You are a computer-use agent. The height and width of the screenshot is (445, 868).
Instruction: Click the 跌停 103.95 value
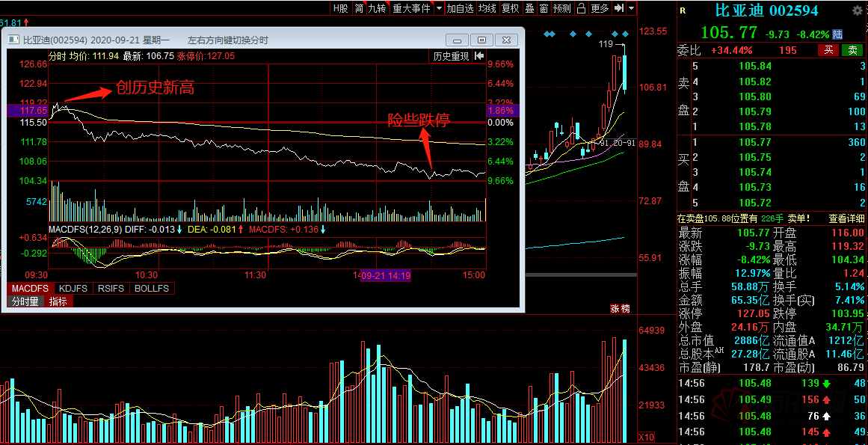click(847, 313)
